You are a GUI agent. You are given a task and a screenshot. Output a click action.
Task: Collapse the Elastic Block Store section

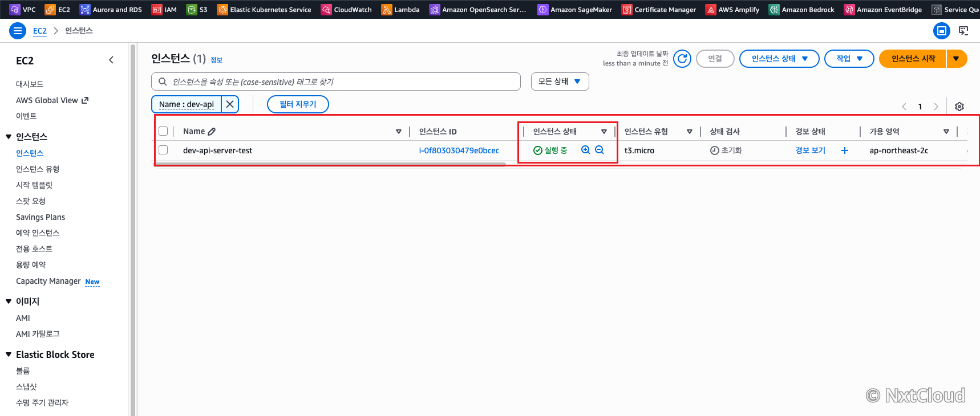(x=9, y=354)
